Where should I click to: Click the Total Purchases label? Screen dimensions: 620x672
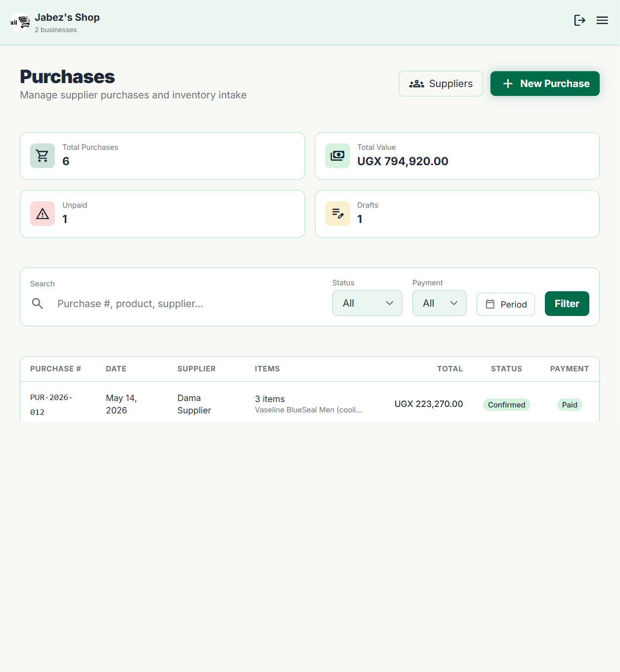click(90, 147)
